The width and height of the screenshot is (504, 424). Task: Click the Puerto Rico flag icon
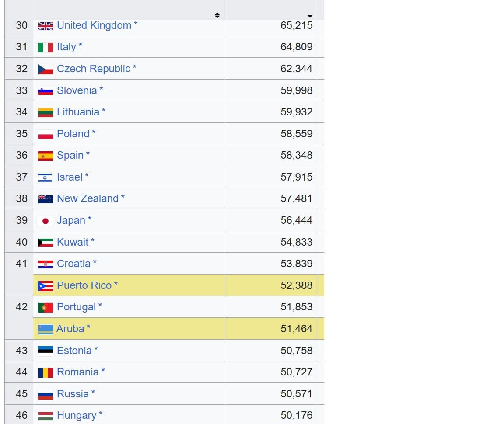[x=45, y=286]
